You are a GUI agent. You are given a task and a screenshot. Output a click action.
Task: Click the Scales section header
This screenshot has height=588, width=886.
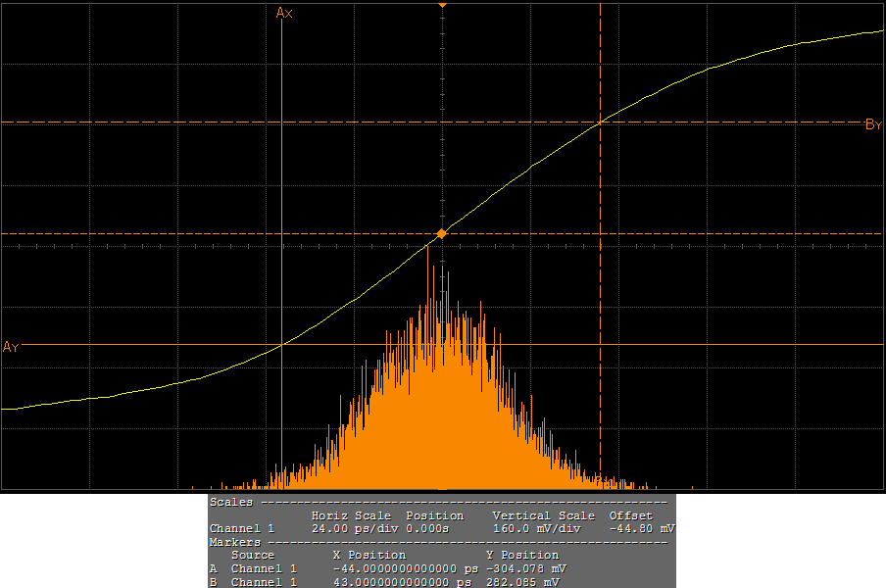[x=230, y=502]
